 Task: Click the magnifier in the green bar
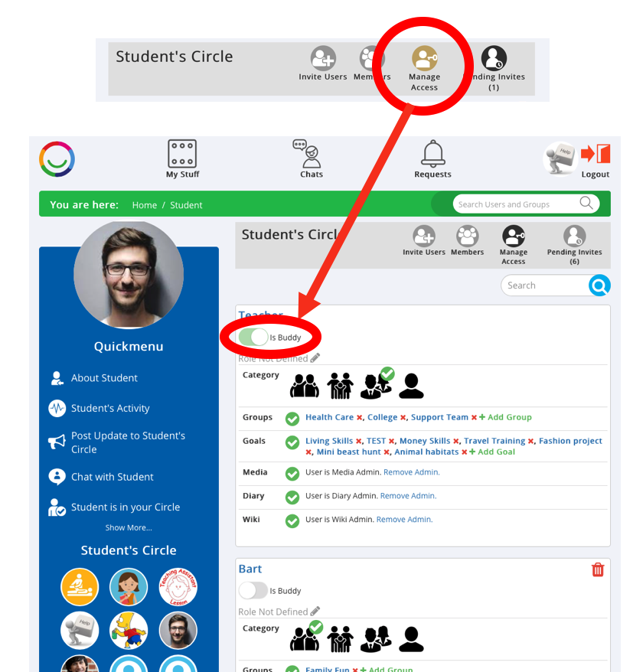(586, 203)
